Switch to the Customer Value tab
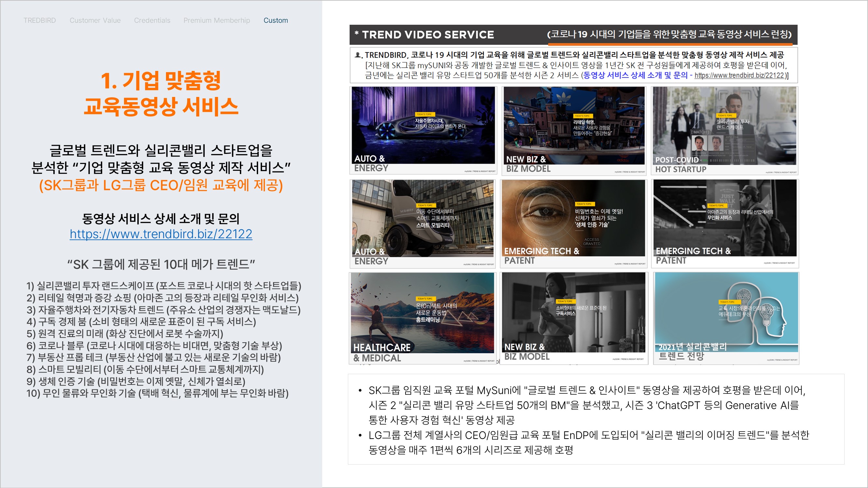 [x=95, y=20]
